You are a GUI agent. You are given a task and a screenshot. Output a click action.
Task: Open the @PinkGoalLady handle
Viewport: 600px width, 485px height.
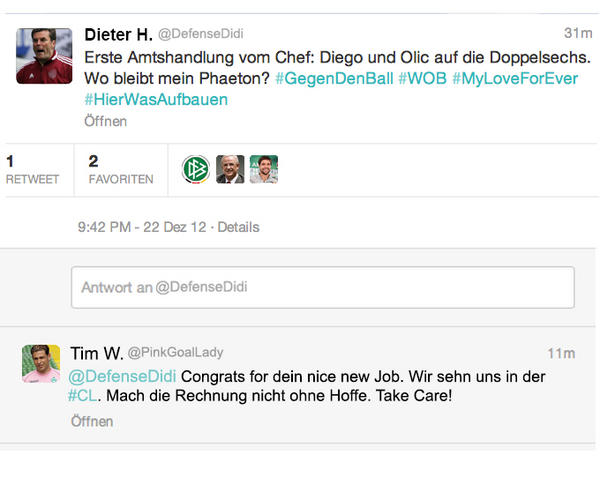pos(175,353)
